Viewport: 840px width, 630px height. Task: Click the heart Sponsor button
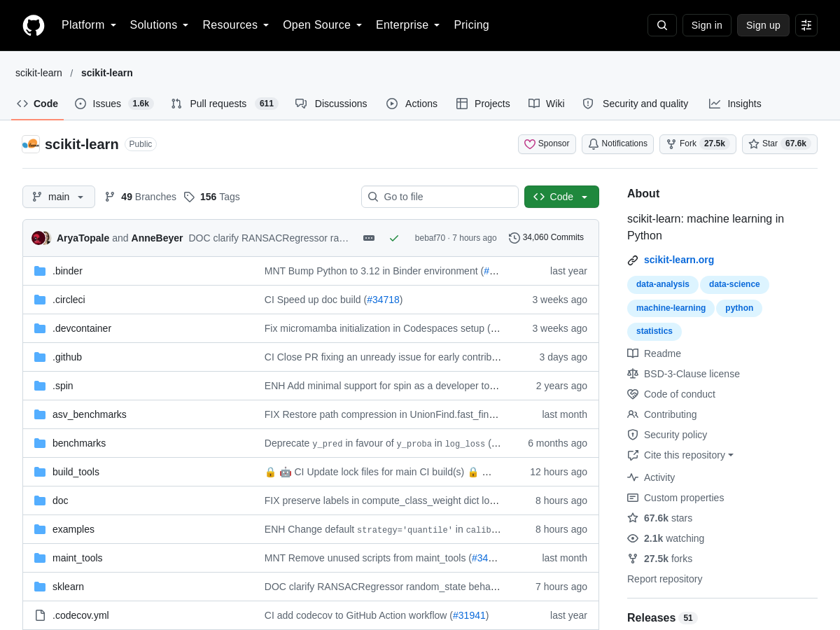point(547,144)
